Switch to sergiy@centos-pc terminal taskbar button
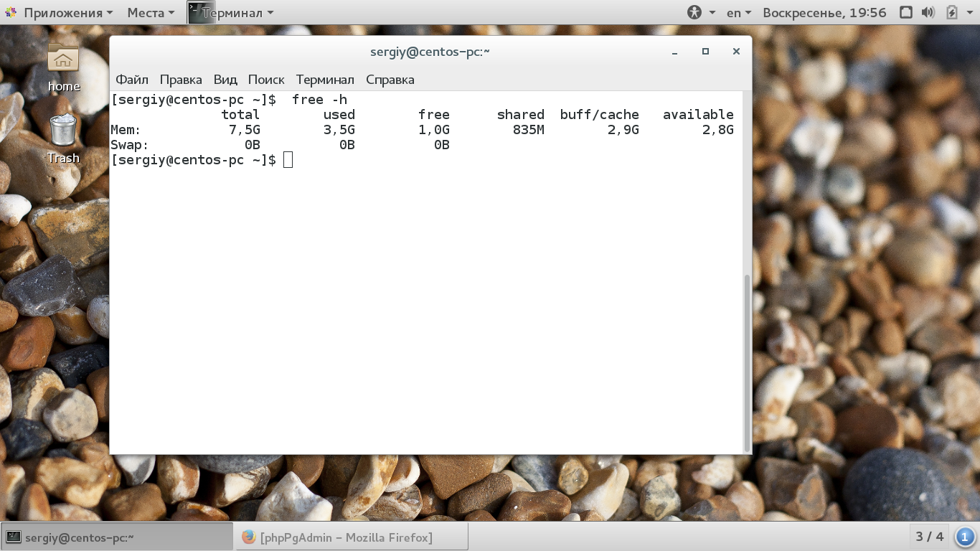The height and width of the screenshot is (551, 980). [x=118, y=537]
